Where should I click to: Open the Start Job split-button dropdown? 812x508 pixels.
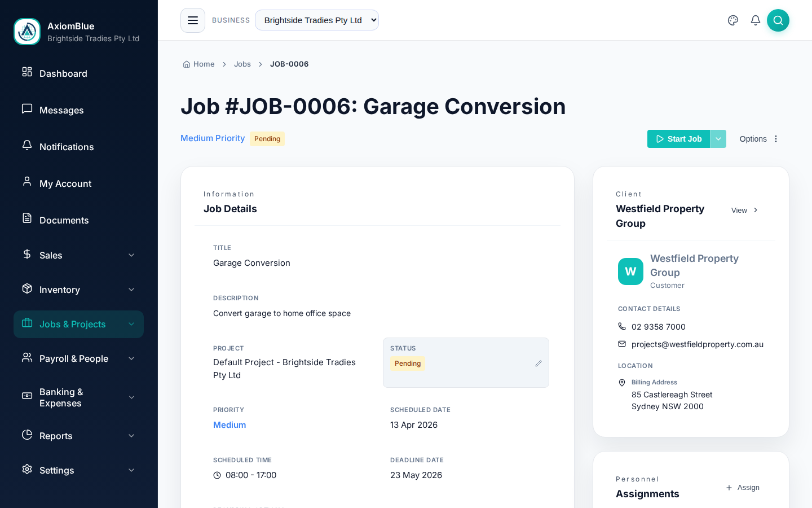click(718, 138)
